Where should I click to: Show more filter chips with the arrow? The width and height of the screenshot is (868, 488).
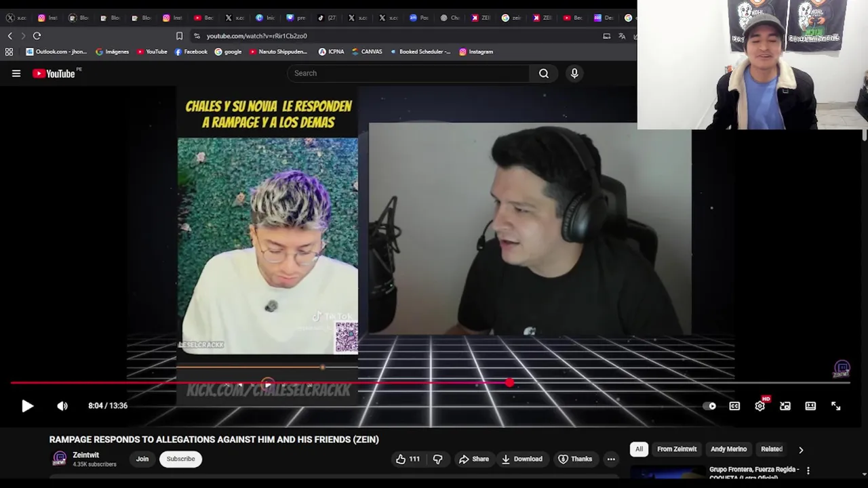801,449
